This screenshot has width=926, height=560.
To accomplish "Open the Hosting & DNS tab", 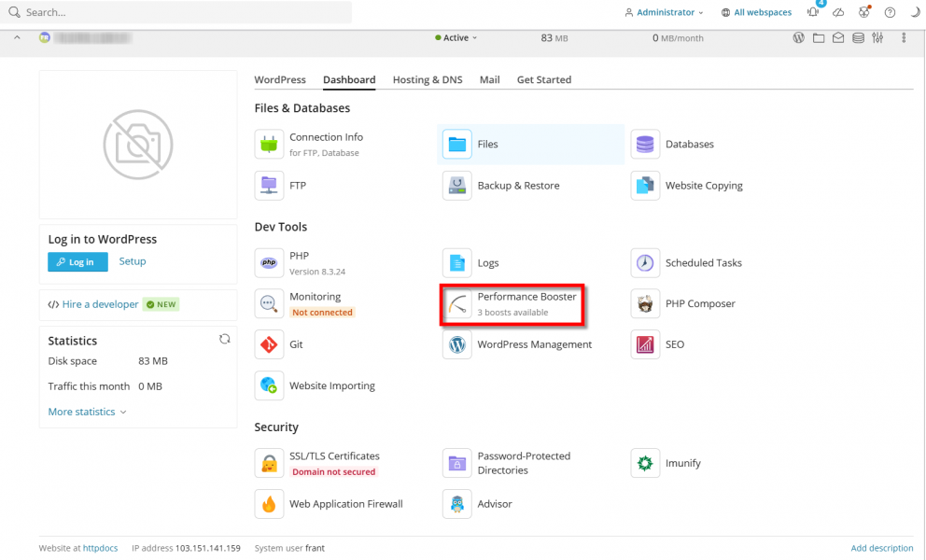I will click(428, 79).
